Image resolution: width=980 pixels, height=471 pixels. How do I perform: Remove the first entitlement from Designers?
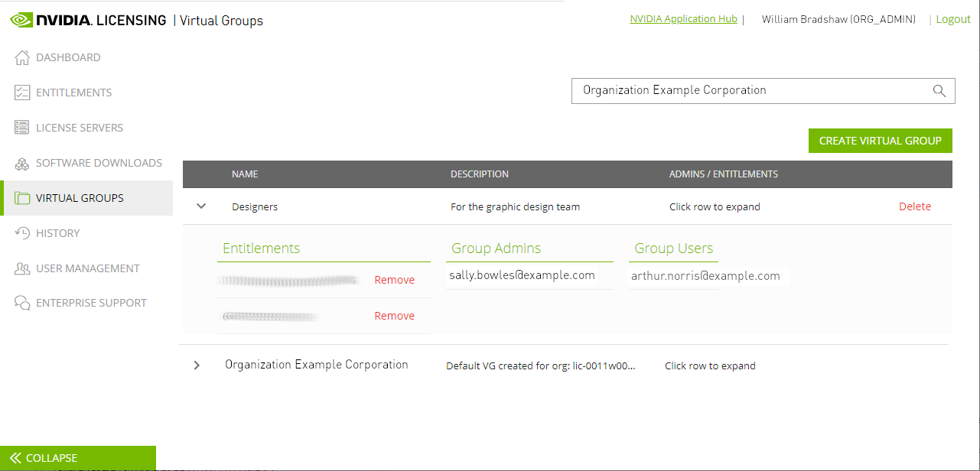[394, 280]
